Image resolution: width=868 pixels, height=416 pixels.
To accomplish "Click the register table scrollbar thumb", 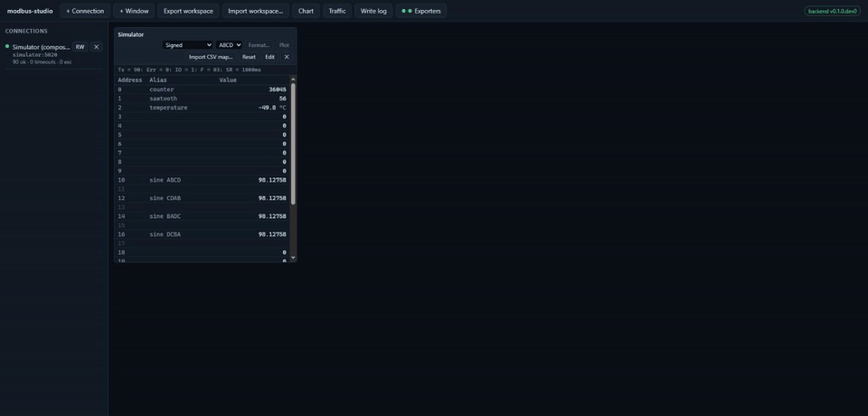I will point(293,144).
